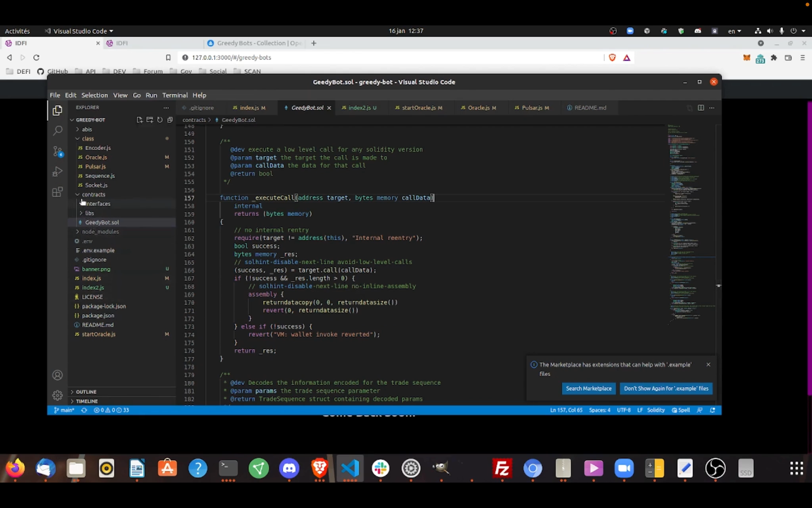Open the Terminal menu

[175, 95]
